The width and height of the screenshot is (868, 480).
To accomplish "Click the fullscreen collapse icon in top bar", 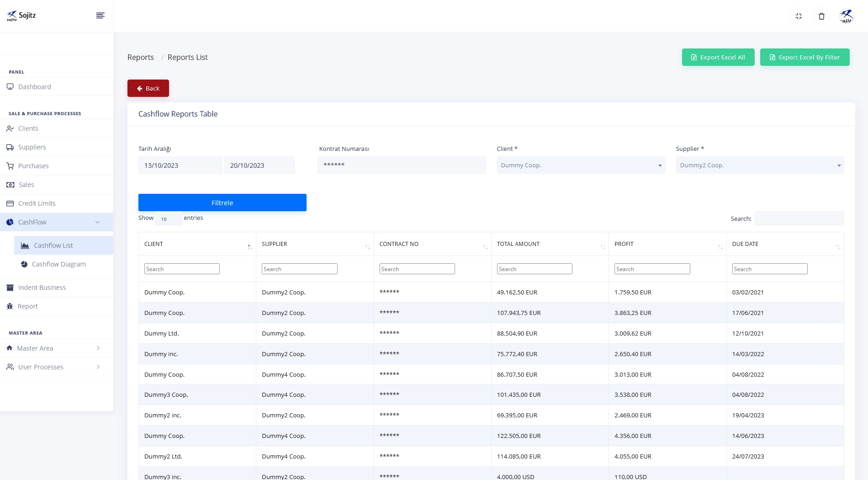I will (x=799, y=16).
